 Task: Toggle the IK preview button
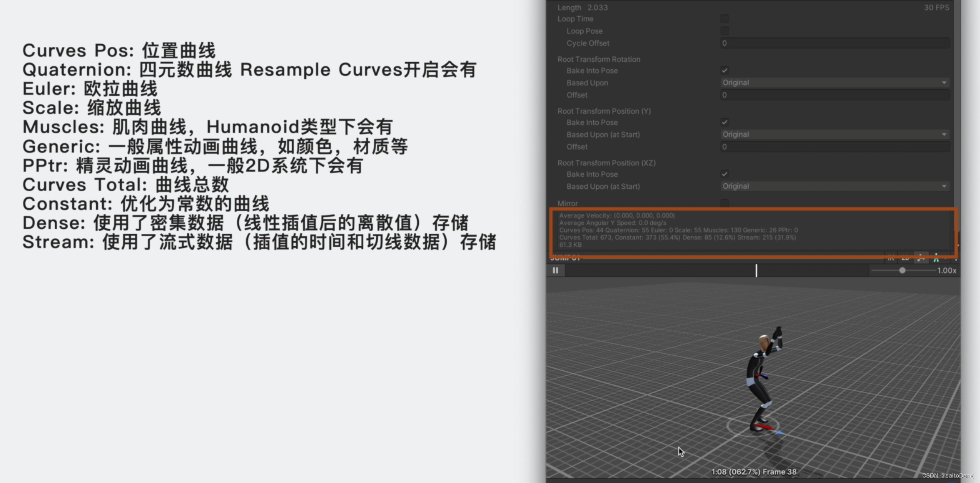[x=891, y=258]
